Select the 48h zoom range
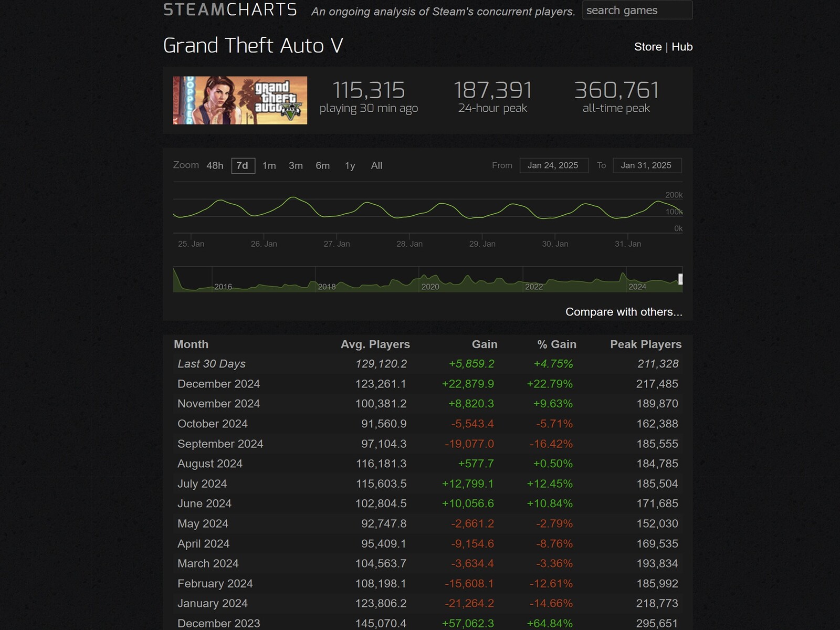Screen dimensions: 840x630 [x=215, y=165]
